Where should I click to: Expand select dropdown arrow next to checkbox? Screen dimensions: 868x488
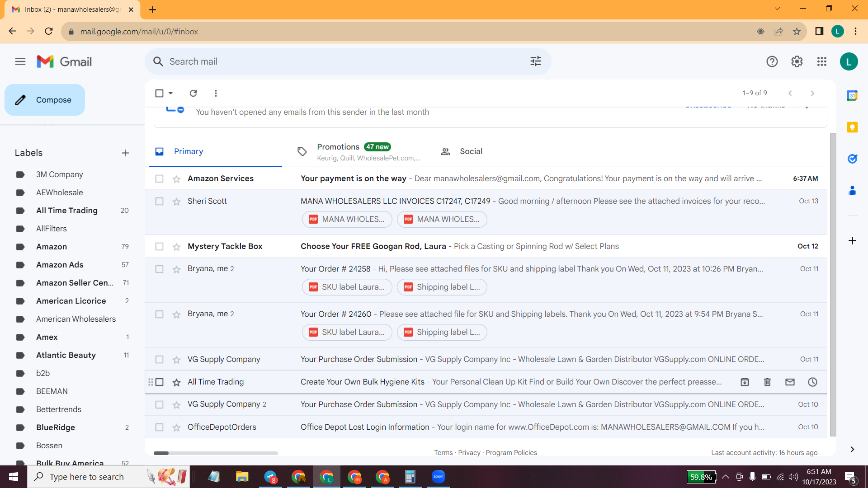point(170,93)
